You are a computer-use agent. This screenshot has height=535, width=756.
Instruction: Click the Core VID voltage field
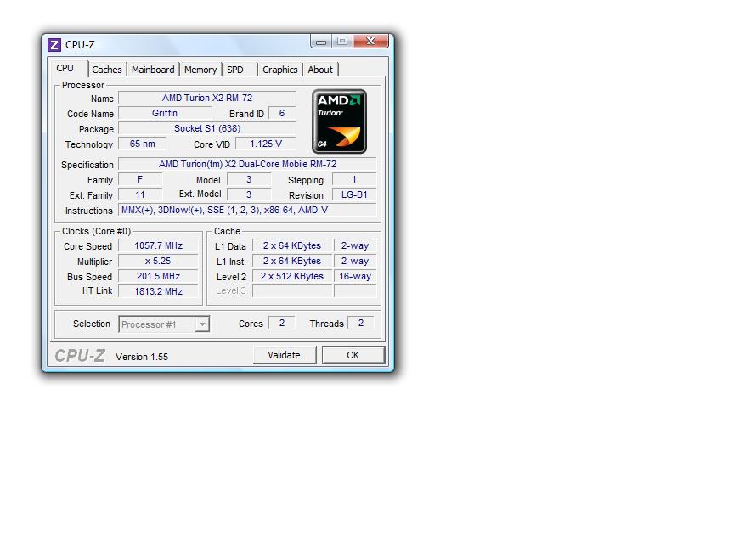(x=266, y=144)
